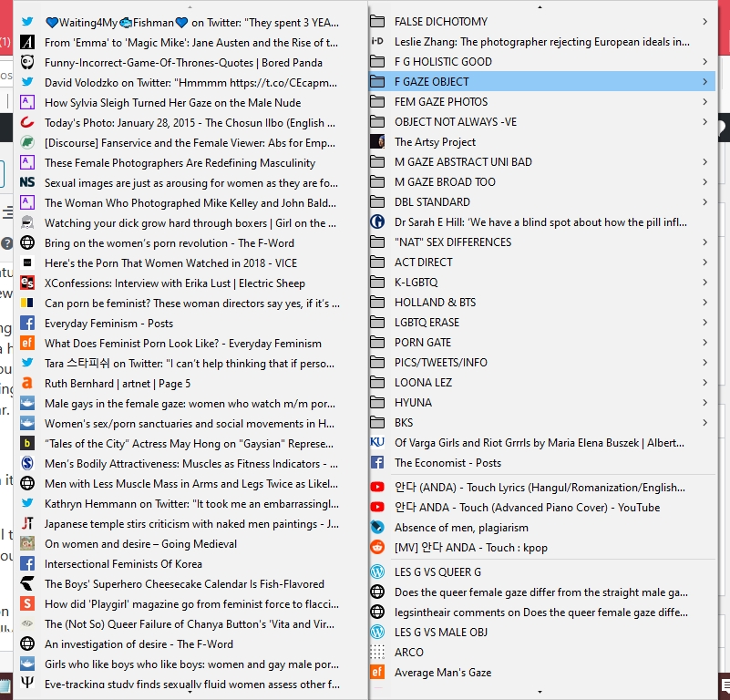730x700 pixels.
Task: Click the YouTube icon for ANDA Touch Lyrics
Action: (377, 488)
